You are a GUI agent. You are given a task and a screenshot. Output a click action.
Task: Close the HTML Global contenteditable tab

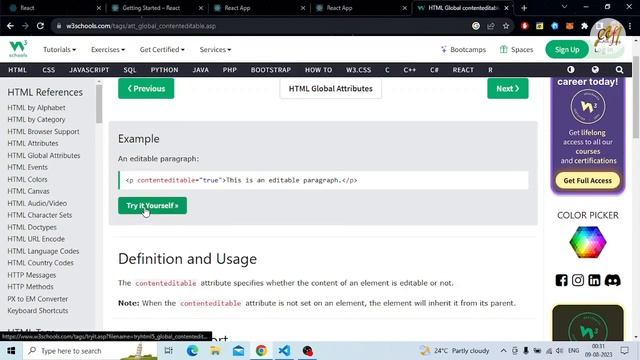click(x=507, y=8)
